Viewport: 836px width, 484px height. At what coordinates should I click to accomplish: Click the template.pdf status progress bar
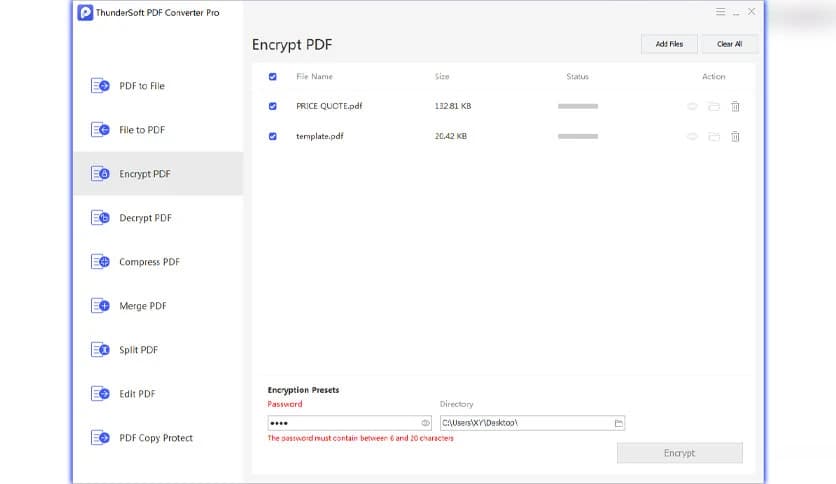point(577,136)
